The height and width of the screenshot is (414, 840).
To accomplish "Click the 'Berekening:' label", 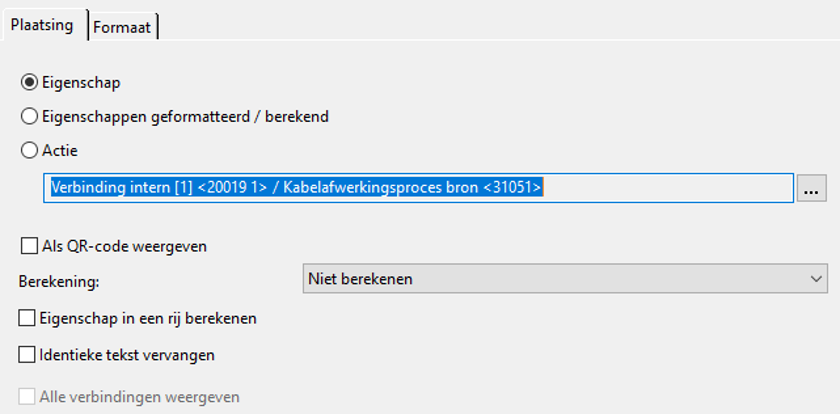I will pos(59,281).
